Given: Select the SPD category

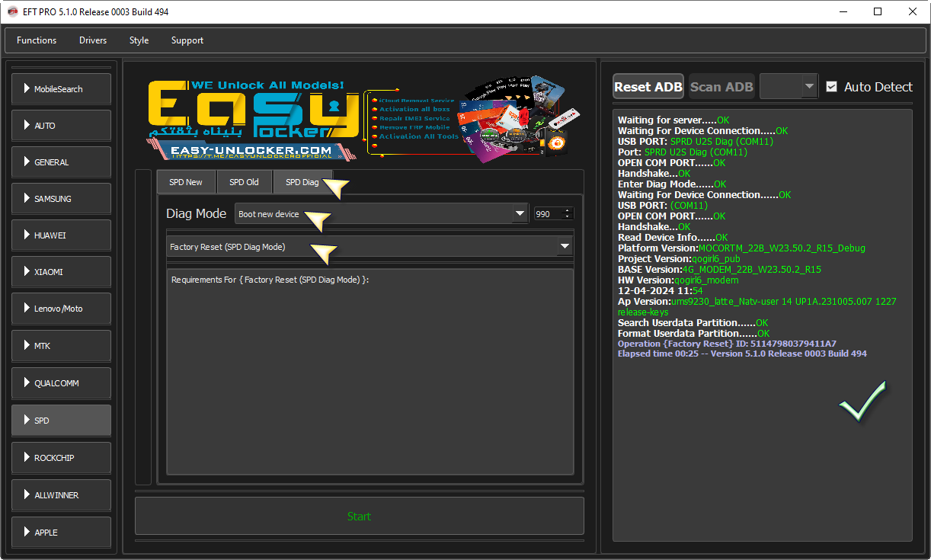Looking at the screenshot, I should (61, 421).
